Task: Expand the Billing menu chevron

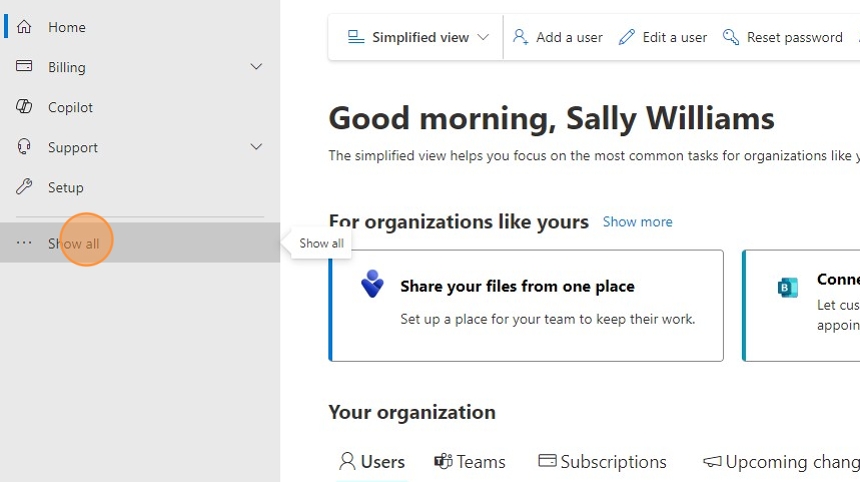Action: [x=256, y=67]
